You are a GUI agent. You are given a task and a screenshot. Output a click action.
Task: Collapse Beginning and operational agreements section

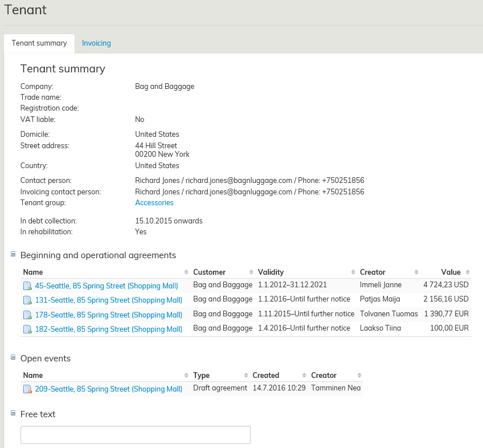click(x=13, y=254)
